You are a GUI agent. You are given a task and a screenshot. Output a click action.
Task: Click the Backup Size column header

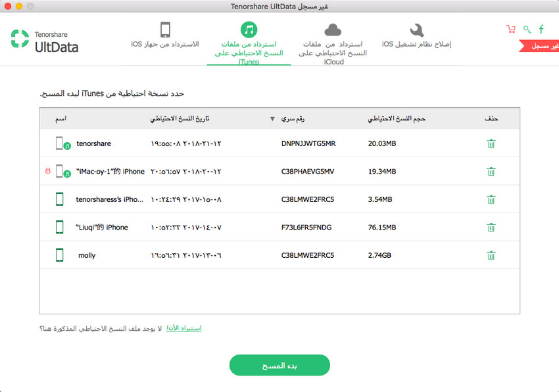397,119
